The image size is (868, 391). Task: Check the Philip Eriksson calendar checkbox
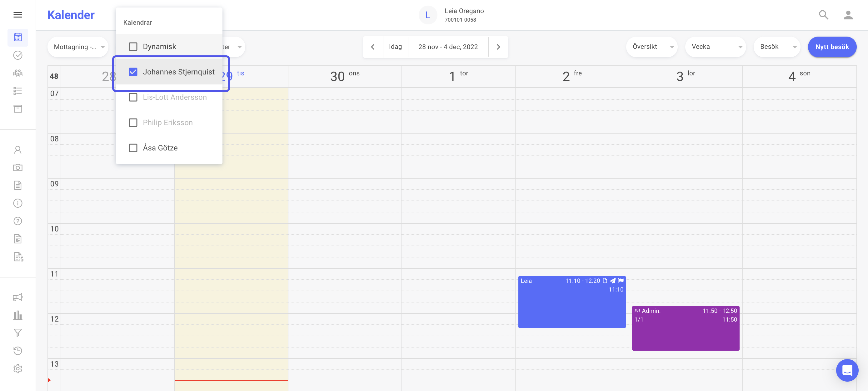pyautogui.click(x=133, y=123)
